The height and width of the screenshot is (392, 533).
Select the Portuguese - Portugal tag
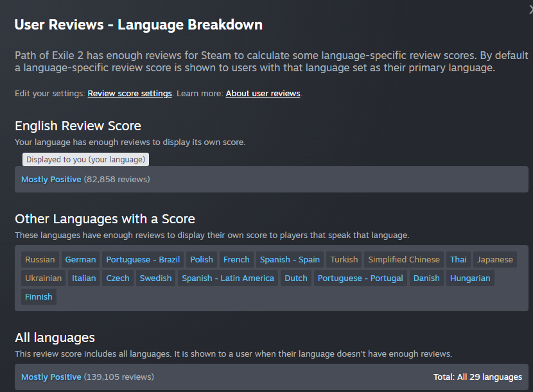coord(360,278)
